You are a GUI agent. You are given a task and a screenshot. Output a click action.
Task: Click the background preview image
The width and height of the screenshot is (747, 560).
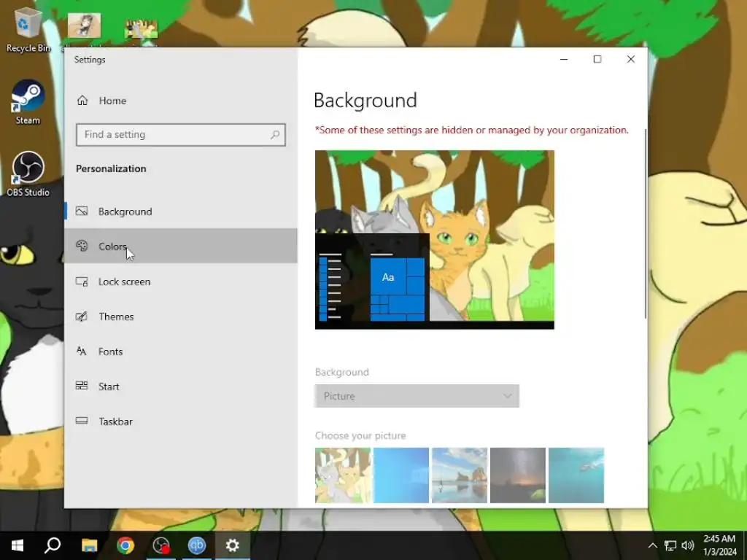pos(435,239)
